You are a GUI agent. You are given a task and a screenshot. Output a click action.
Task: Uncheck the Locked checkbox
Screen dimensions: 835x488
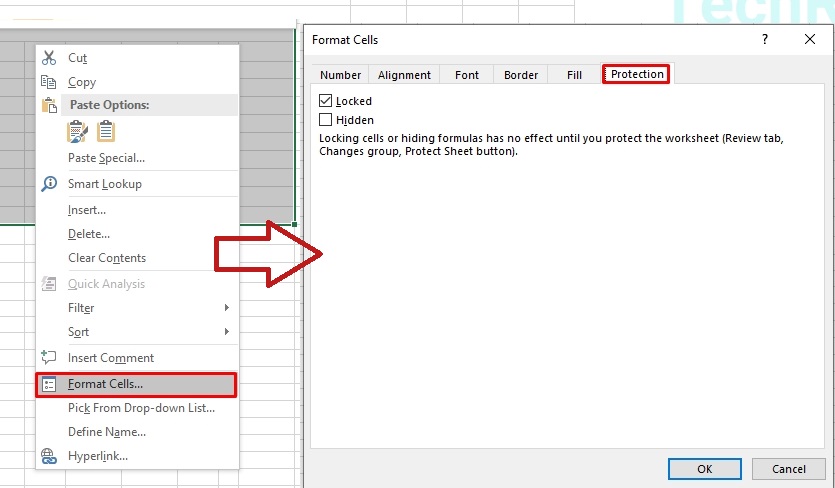coord(325,101)
